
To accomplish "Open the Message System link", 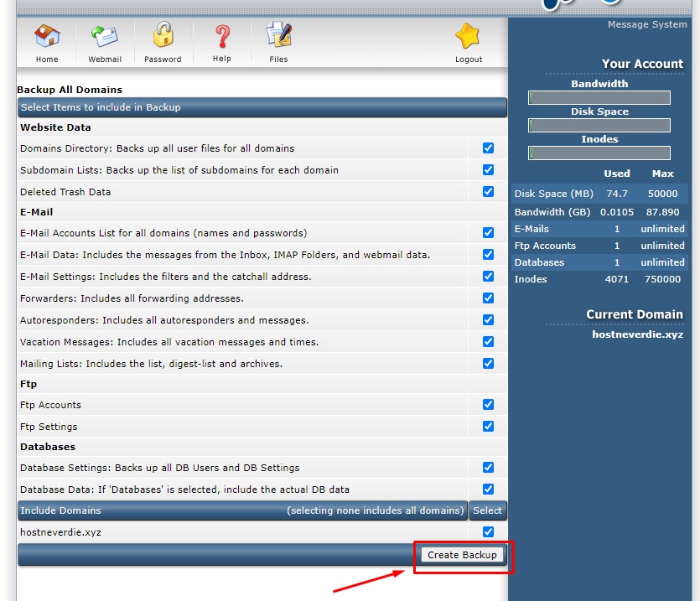I will (x=646, y=25).
